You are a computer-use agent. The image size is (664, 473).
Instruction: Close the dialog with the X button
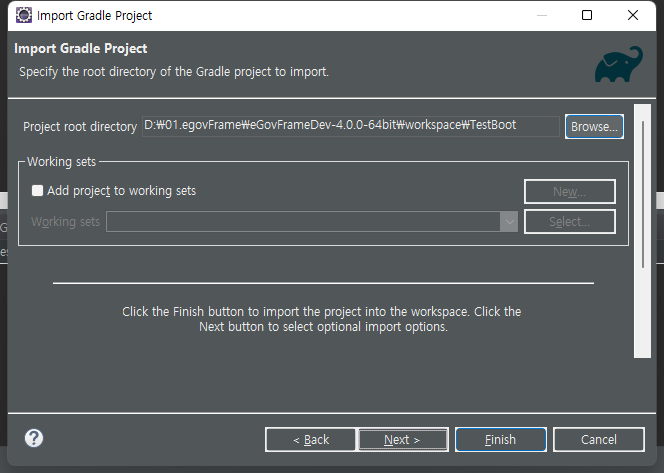(x=633, y=15)
